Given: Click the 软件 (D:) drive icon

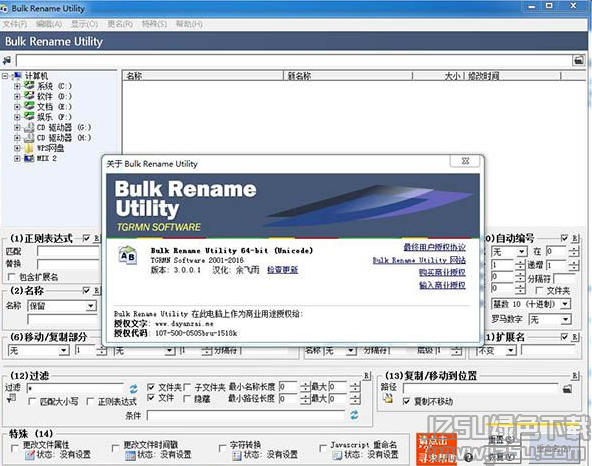Looking at the screenshot, I should click(x=29, y=96).
